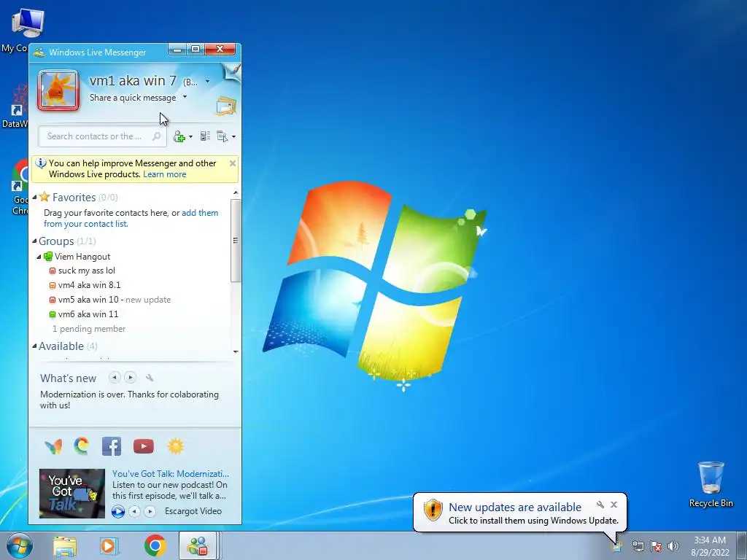747x560 pixels.
Task: Open the Recycle Bin desktop icon
Action: point(711,484)
